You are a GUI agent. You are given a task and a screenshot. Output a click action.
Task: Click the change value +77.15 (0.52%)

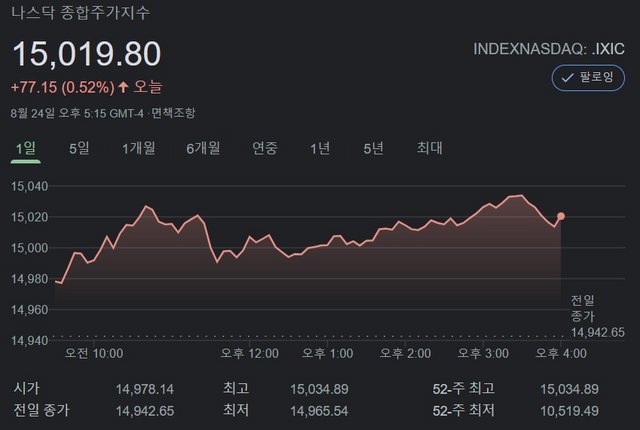tap(62, 87)
